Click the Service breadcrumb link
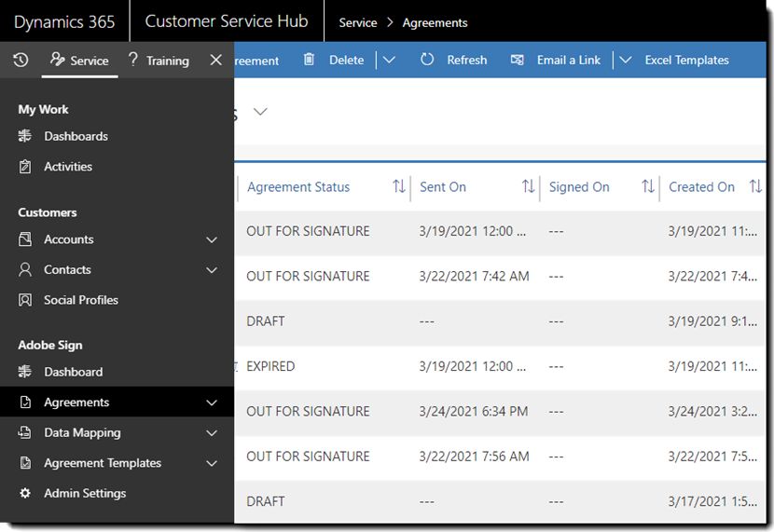 pyautogui.click(x=358, y=22)
